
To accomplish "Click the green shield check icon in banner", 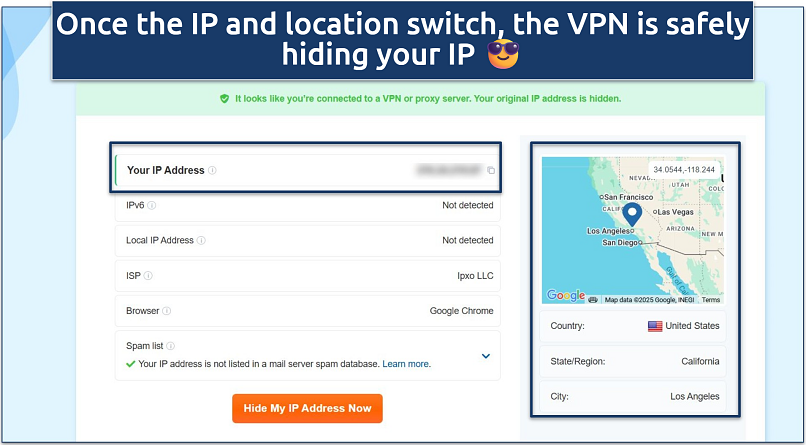I will [225, 99].
